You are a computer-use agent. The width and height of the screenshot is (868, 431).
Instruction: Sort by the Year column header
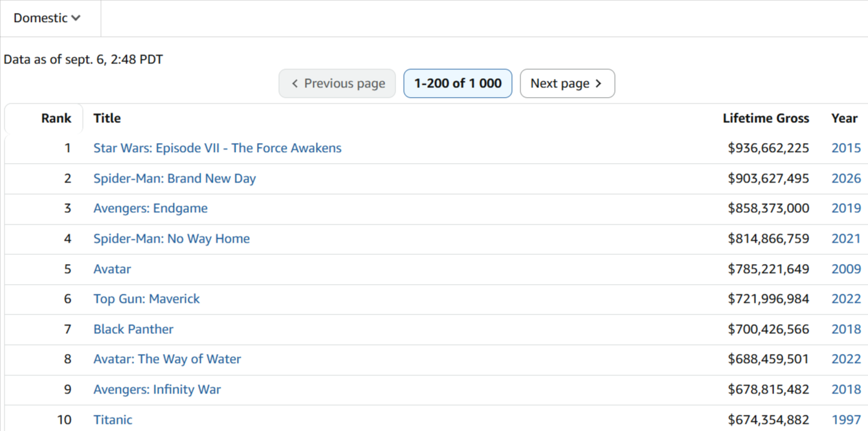pyautogui.click(x=844, y=118)
